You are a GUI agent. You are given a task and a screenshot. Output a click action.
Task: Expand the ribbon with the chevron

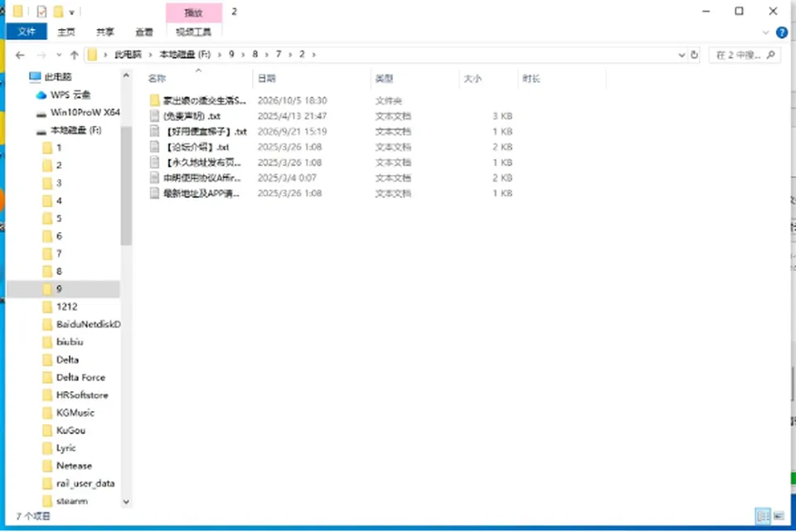[765, 33]
